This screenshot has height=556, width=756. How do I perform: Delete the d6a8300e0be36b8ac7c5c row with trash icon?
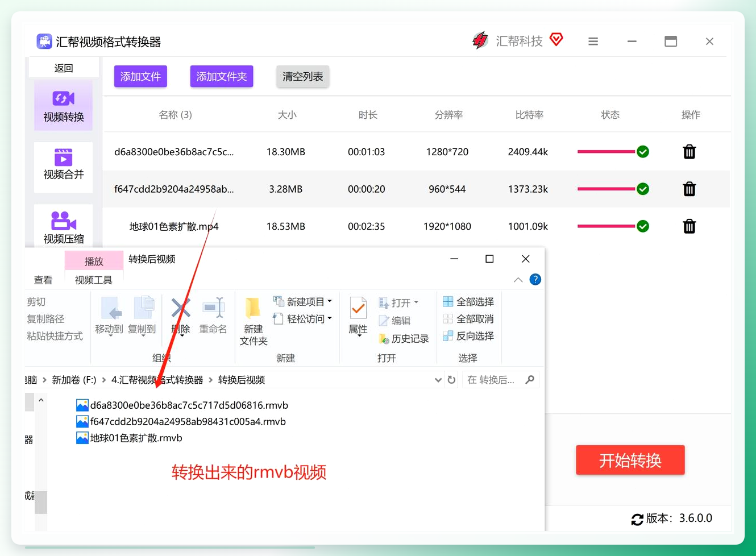[x=689, y=152]
